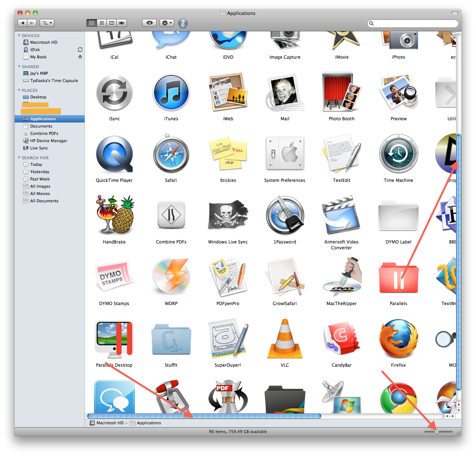This screenshot has height=456, width=476.
Task: Switch to icon view
Action: coord(91,23)
